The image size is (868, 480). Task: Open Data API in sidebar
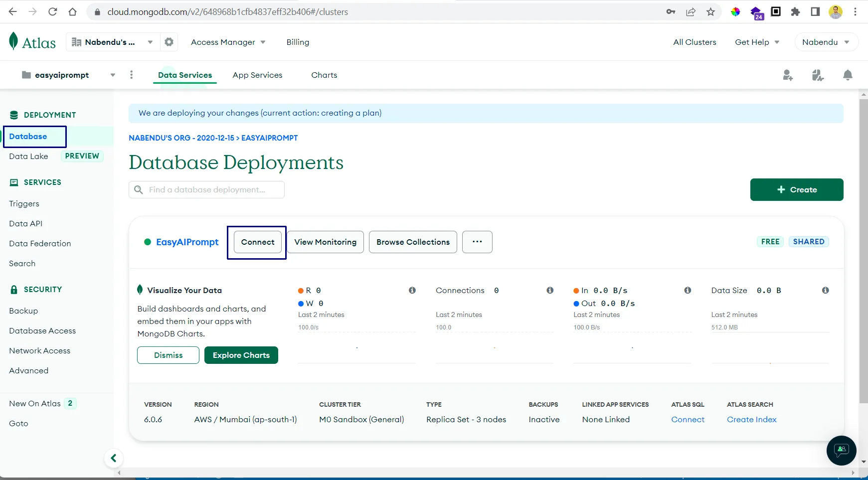25,223
